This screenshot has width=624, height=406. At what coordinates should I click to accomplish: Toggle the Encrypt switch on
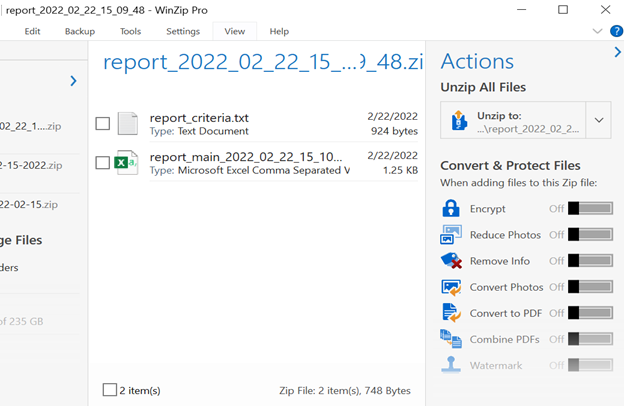tap(590, 209)
